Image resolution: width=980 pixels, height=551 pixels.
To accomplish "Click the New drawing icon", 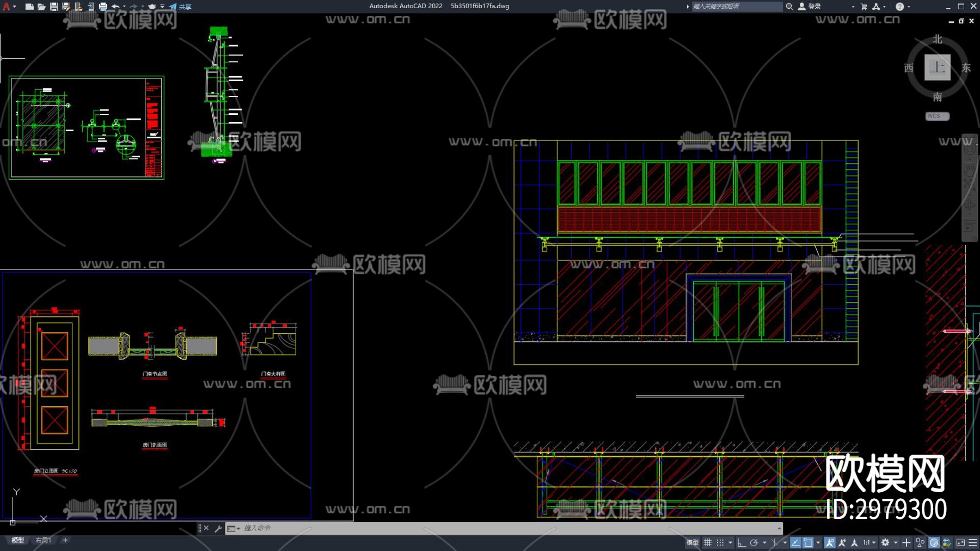I will click(29, 7).
